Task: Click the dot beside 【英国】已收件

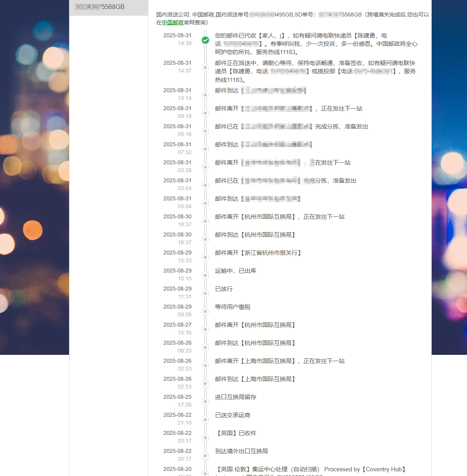Action: tap(205, 438)
